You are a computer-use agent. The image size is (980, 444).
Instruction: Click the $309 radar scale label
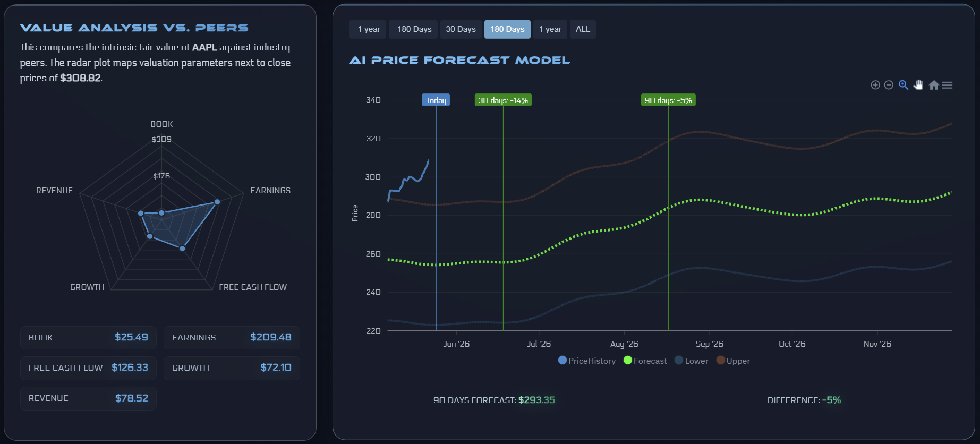161,139
